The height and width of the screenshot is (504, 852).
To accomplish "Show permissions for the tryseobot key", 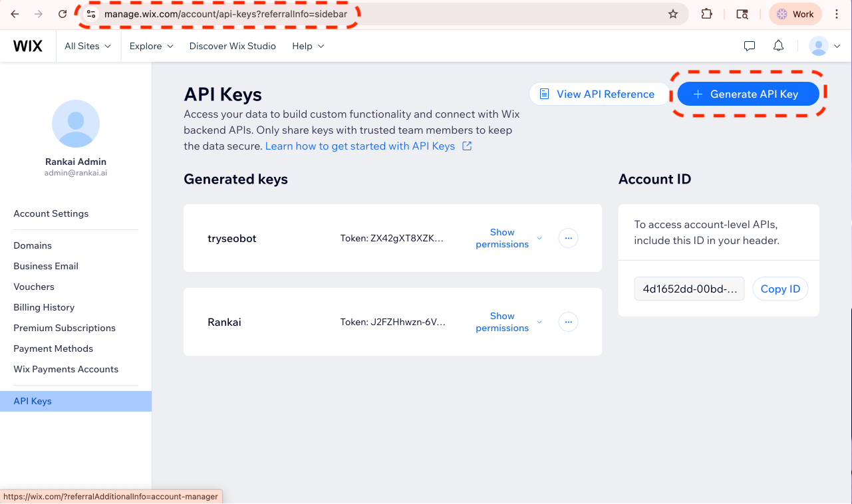I will tap(501, 238).
